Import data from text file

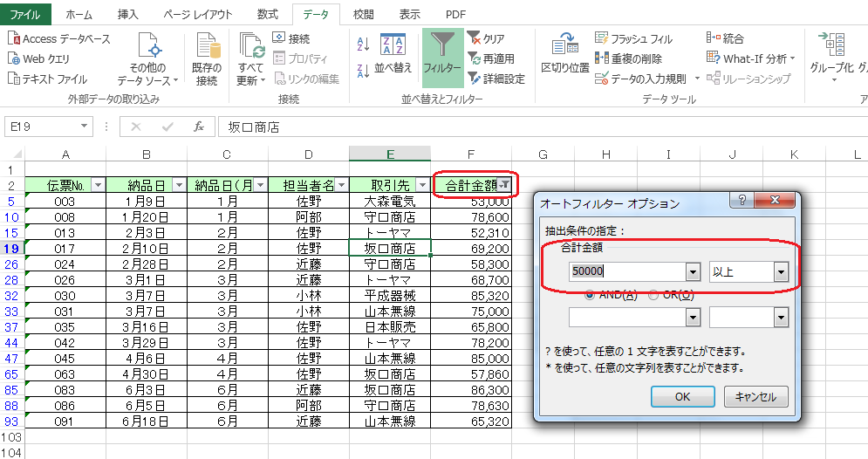48,79
